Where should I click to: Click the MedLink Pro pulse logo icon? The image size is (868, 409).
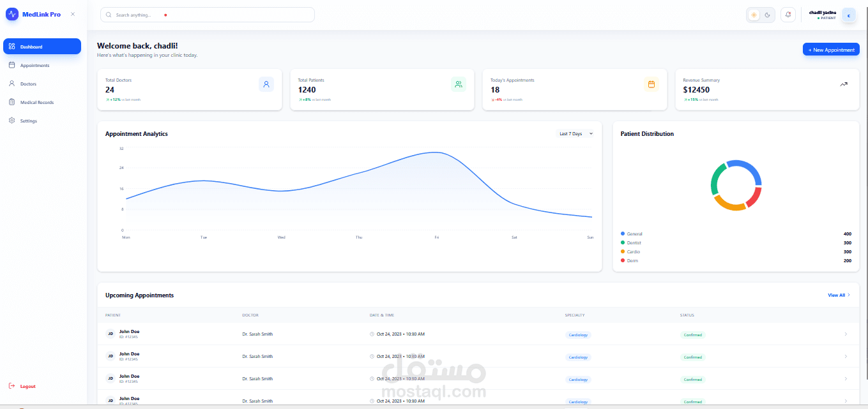pos(12,14)
